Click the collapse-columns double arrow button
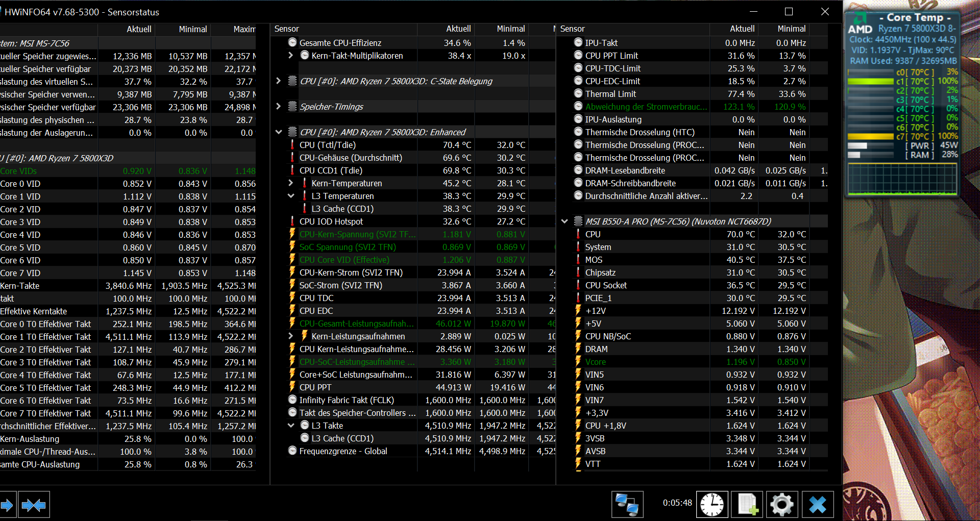Viewport: 980px width, 521px height. [34, 505]
